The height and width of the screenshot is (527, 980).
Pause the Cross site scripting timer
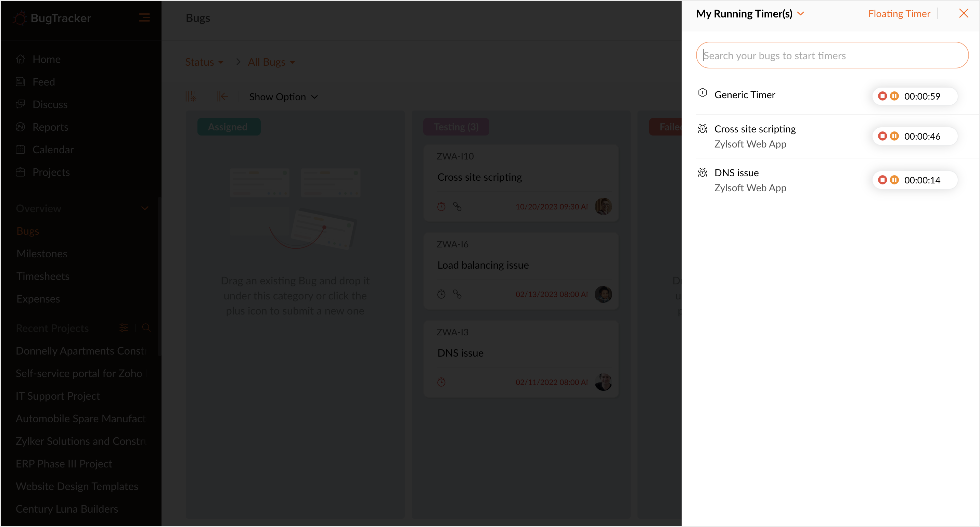[894, 136]
